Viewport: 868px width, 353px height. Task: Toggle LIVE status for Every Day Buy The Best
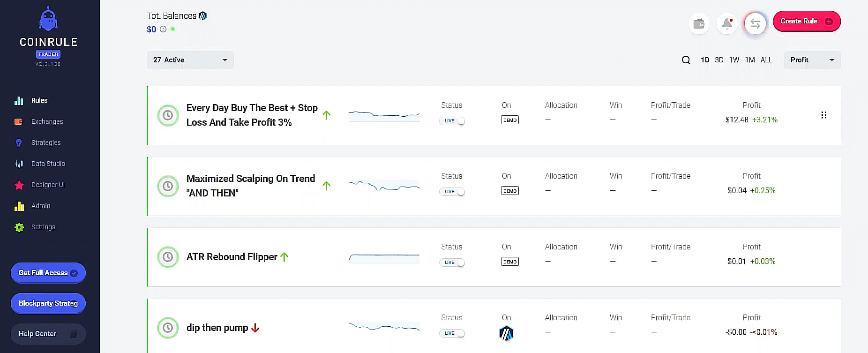point(452,121)
